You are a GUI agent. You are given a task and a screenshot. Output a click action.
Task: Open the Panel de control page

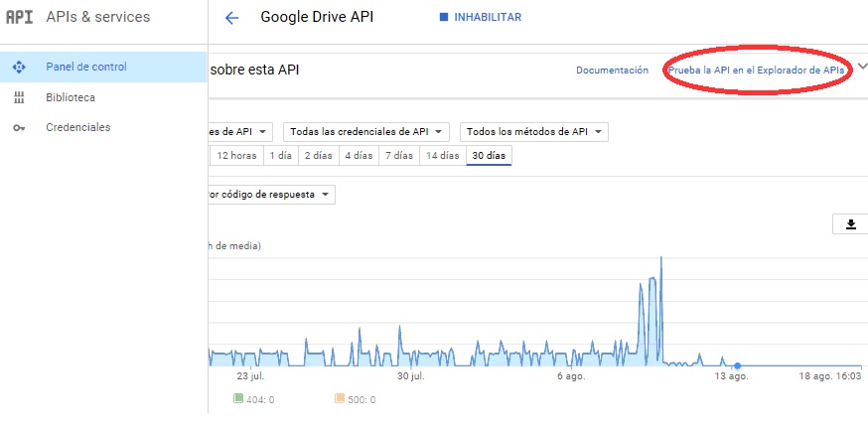pyautogui.click(x=103, y=67)
